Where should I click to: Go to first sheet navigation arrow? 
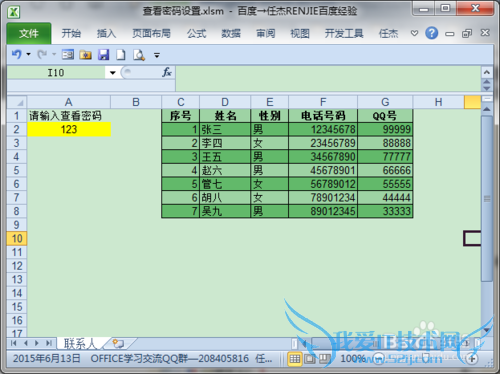[x=14, y=343]
